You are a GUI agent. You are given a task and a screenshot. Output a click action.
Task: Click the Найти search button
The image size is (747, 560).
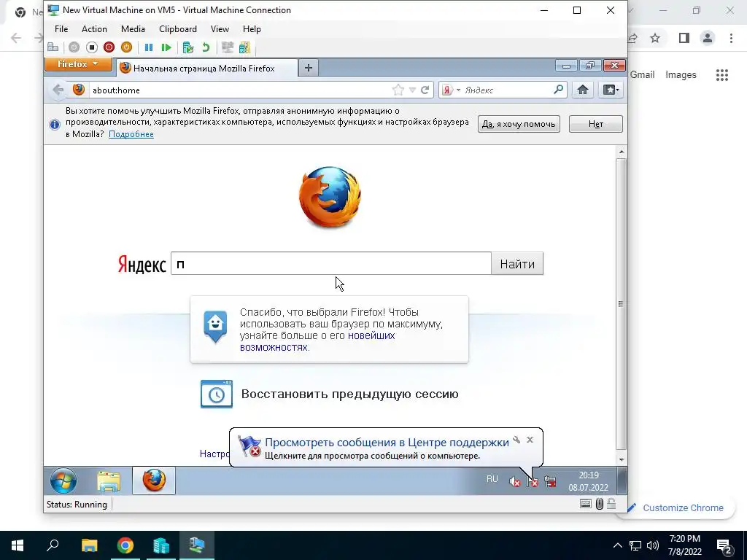pyautogui.click(x=517, y=264)
